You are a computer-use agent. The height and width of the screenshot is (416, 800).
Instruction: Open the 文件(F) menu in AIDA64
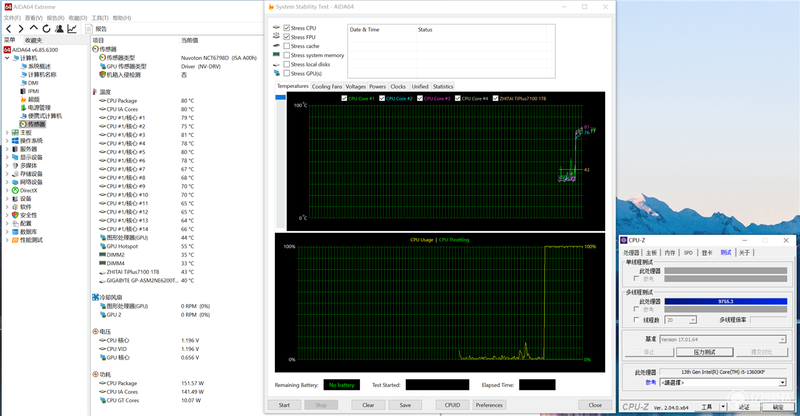pyautogui.click(x=12, y=18)
